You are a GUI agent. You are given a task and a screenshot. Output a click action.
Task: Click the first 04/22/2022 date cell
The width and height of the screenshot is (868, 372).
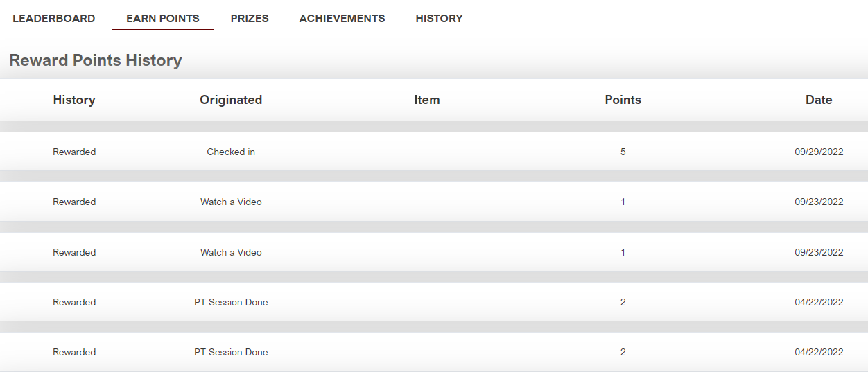pos(819,302)
